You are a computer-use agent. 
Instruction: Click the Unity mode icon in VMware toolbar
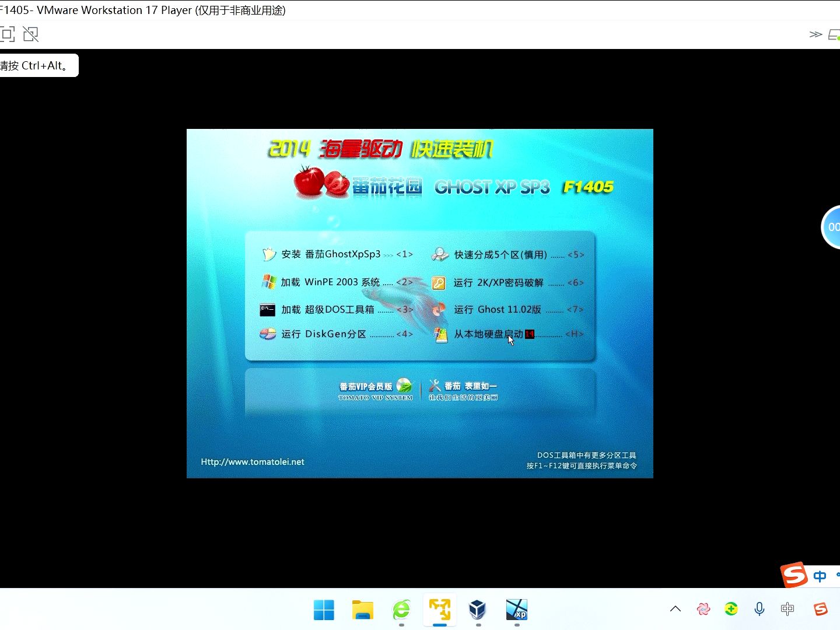(31, 34)
